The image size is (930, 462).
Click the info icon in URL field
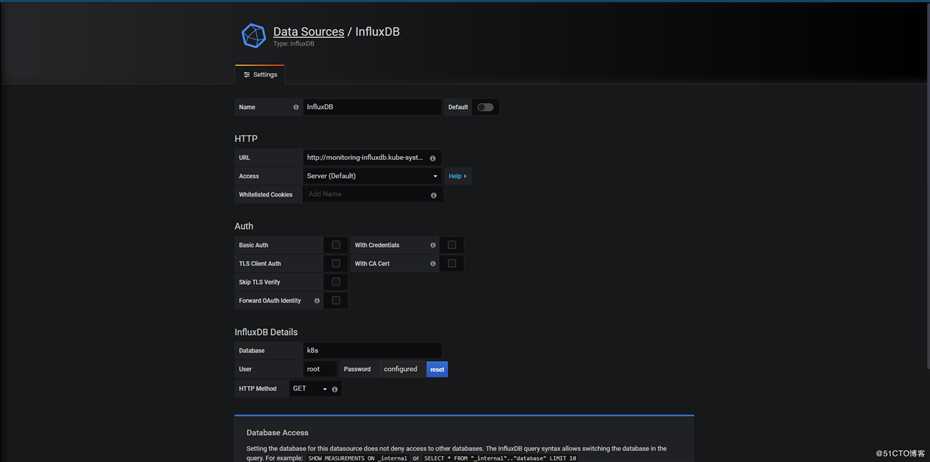pyautogui.click(x=433, y=158)
